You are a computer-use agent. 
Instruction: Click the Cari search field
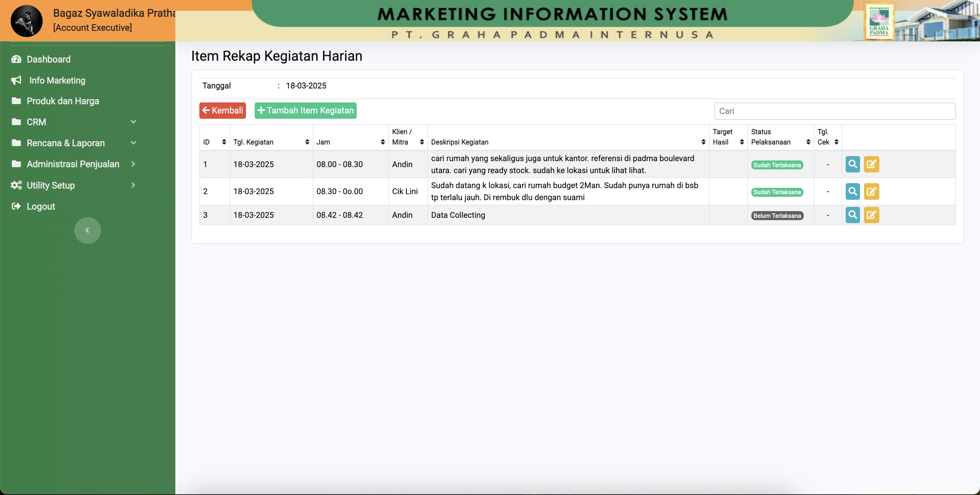[x=834, y=111]
